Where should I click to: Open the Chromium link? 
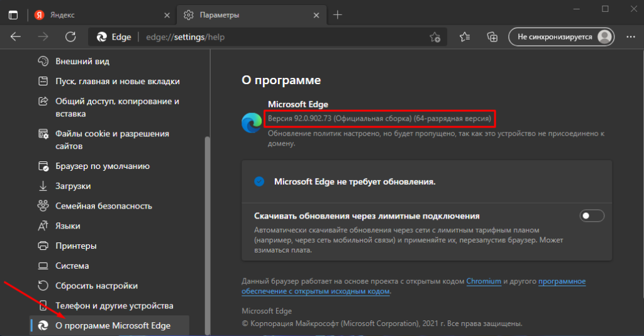point(484,281)
